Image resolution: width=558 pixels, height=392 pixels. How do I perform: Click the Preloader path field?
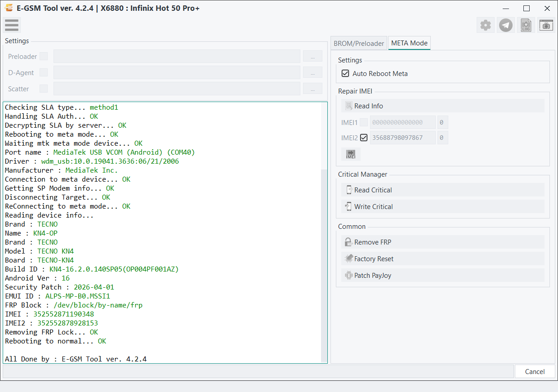[x=177, y=56]
